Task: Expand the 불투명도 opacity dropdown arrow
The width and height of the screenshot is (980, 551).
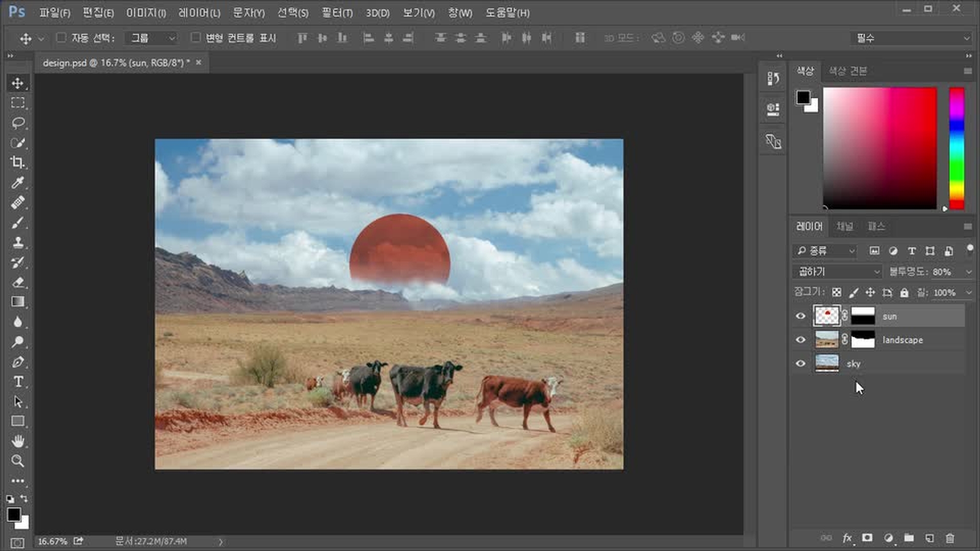Action: point(968,272)
